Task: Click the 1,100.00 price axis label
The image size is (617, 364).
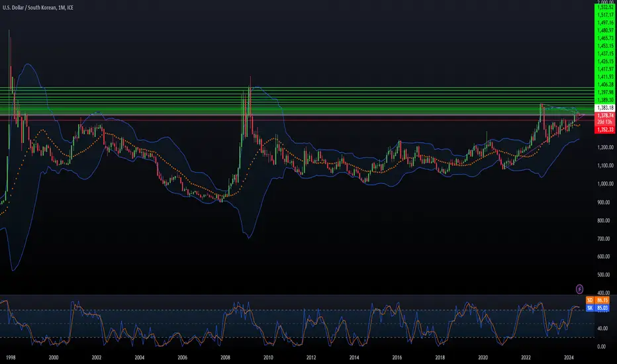Action: coord(605,165)
